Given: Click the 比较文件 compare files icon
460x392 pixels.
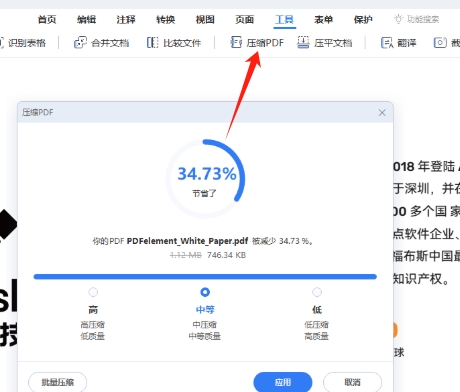Looking at the screenshot, I should tap(152, 43).
